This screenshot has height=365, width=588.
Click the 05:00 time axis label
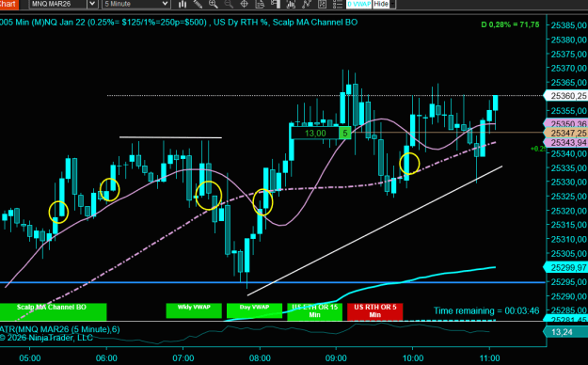coord(30,357)
